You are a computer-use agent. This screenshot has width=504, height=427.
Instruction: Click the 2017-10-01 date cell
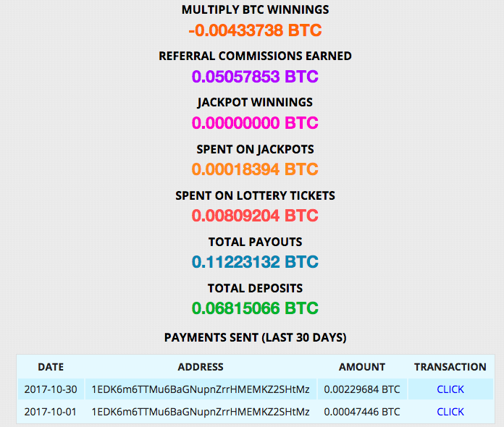pyautogui.click(x=51, y=412)
